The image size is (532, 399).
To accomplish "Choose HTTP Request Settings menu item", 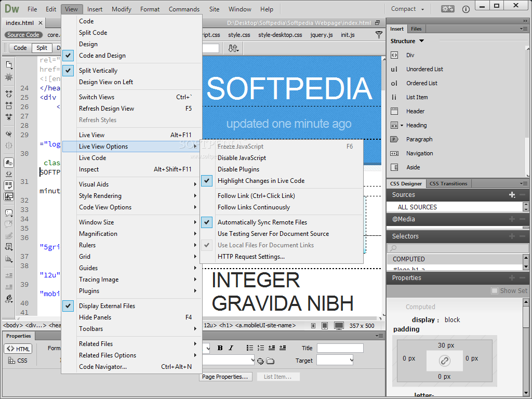I will pyautogui.click(x=282, y=257).
